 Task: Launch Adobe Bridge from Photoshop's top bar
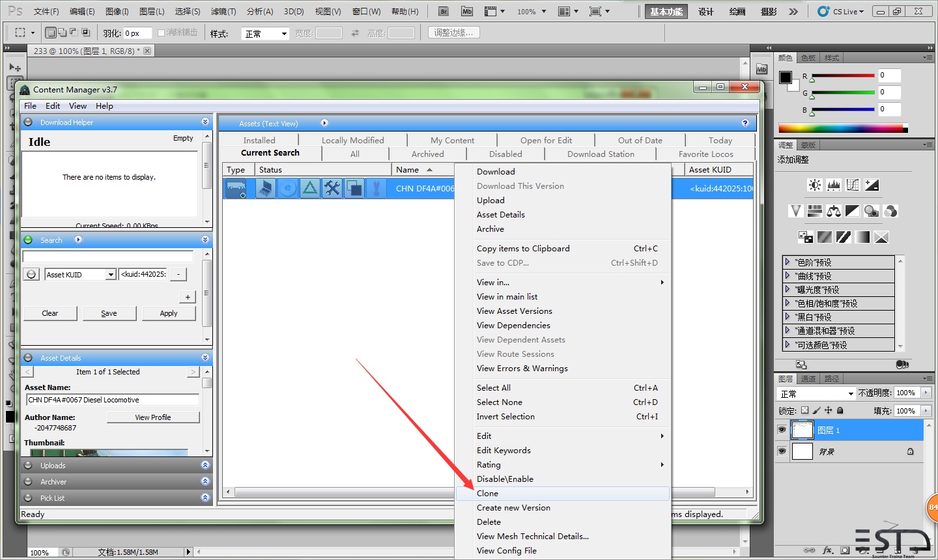(x=444, y=12)
